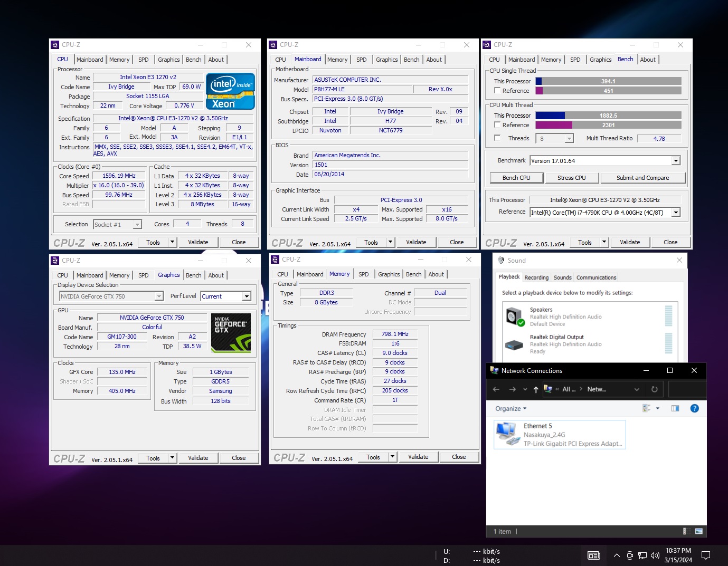
Task: Select the Speakers playback device icon
Action: coord(515,316)
